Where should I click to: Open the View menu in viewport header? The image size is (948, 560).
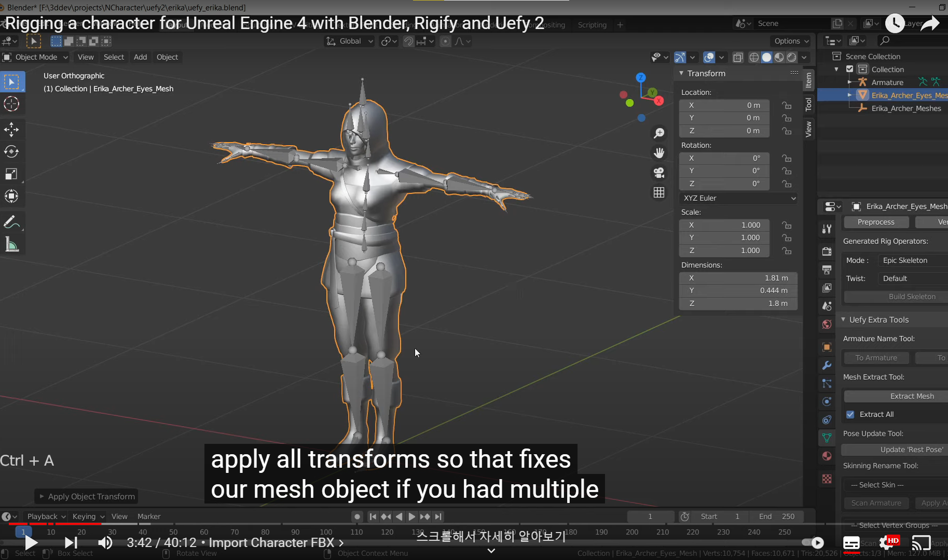(x=86, y=57)
